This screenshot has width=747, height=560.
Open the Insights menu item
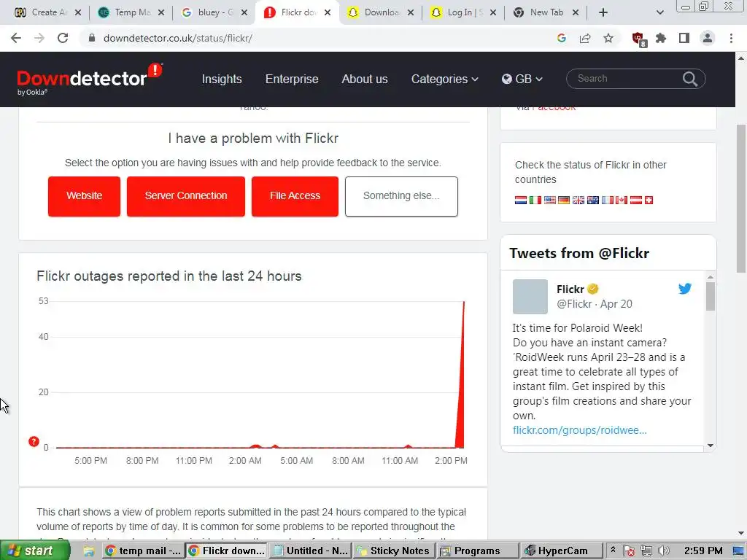(x=222, y=79)
